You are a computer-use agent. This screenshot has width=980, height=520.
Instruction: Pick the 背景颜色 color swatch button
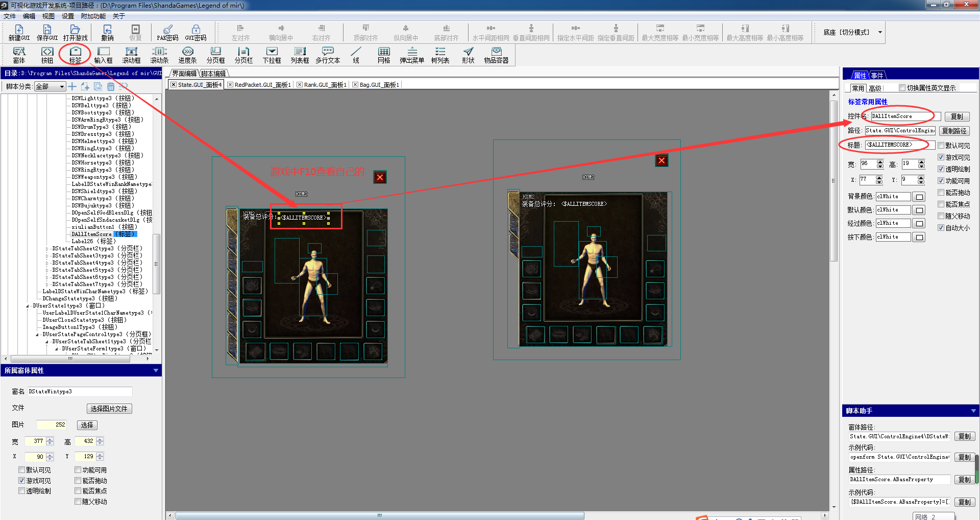(919, 197)
